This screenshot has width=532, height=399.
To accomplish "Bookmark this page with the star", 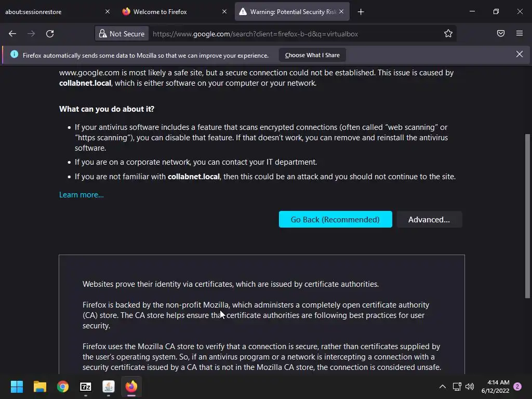I will (448, 34).
